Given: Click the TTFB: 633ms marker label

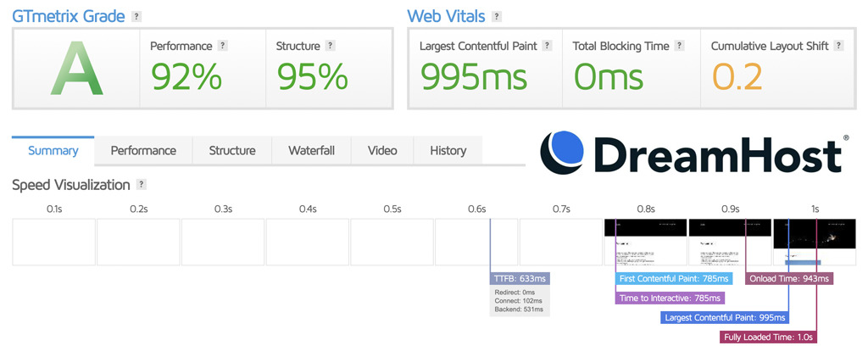Looking at the screenshot, I should tap(520, 278).
